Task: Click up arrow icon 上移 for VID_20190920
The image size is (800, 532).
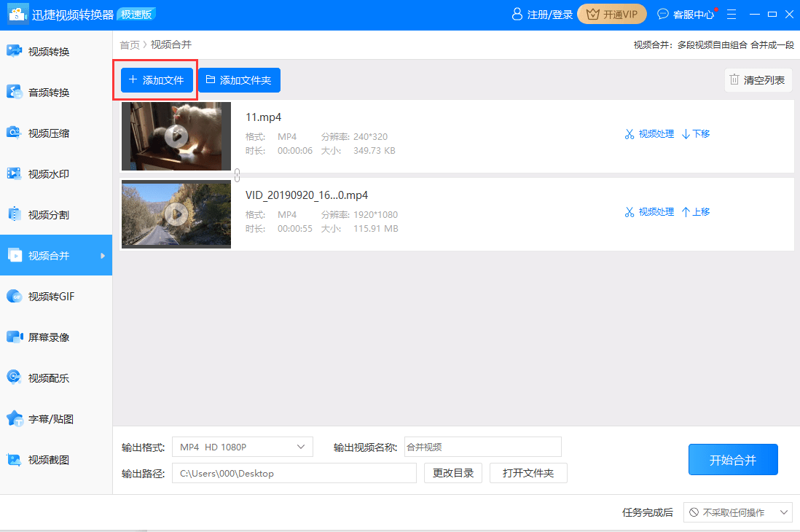Action: (686, 212)
